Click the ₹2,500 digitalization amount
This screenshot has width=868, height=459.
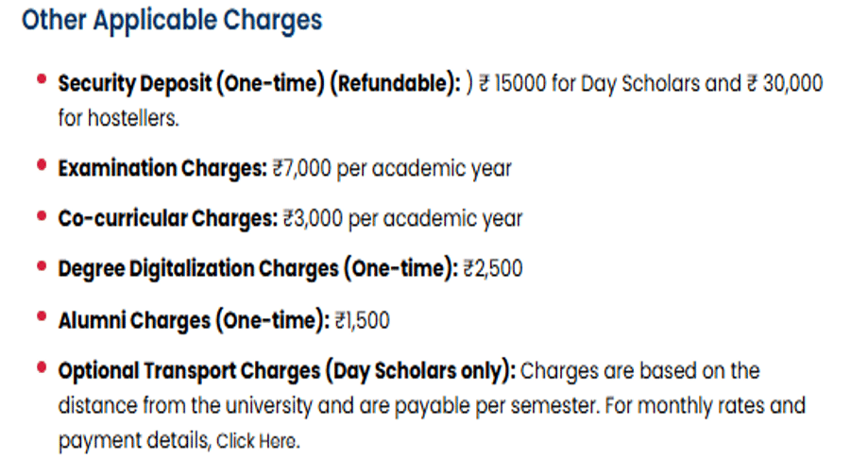(492, 269)
